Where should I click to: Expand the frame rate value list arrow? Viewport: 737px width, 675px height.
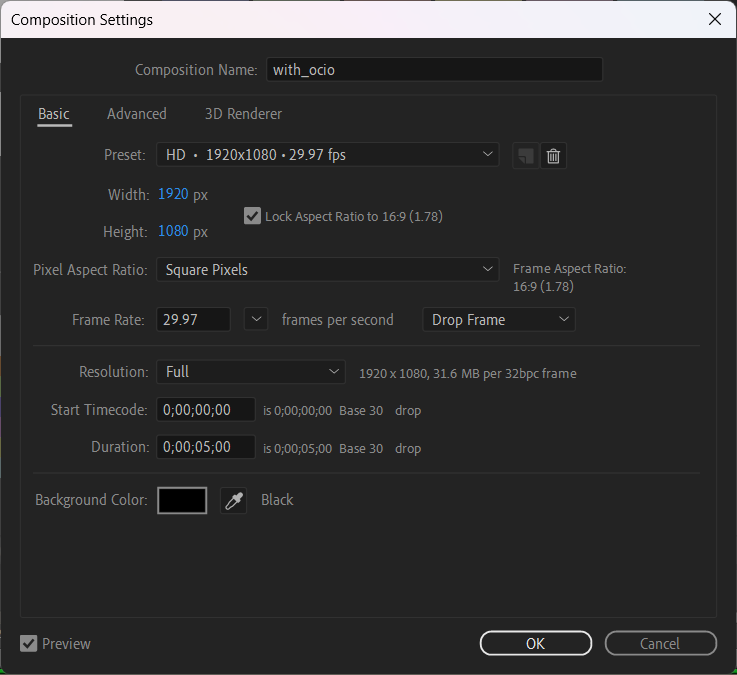(x=256, y=320)
